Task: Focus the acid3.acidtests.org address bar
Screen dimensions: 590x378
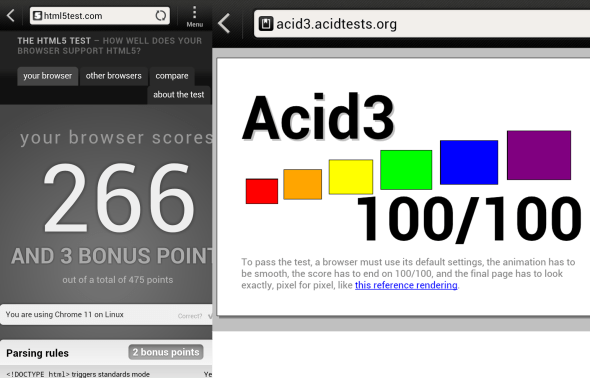Action: point(422,24)
